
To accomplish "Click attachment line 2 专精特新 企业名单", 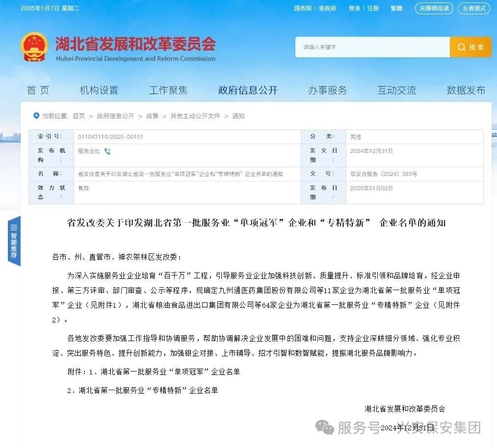I will (x=143, y=390).
